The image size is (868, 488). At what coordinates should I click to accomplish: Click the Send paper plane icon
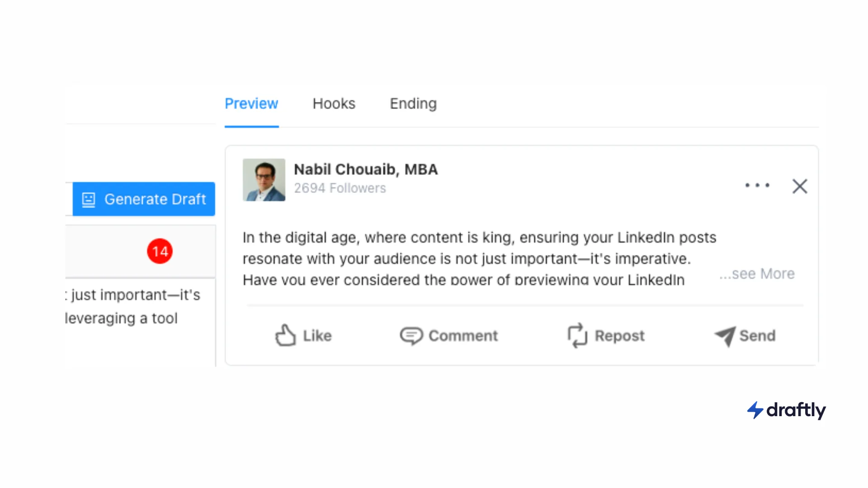tap(725, 336)
